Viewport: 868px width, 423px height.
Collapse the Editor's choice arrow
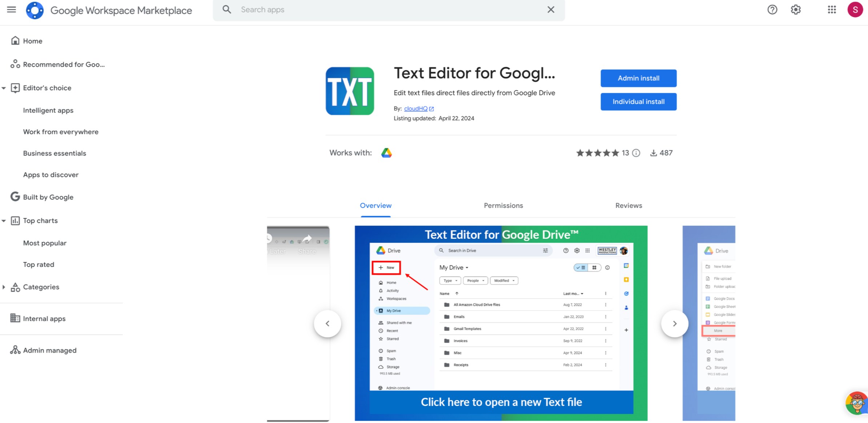4,88
